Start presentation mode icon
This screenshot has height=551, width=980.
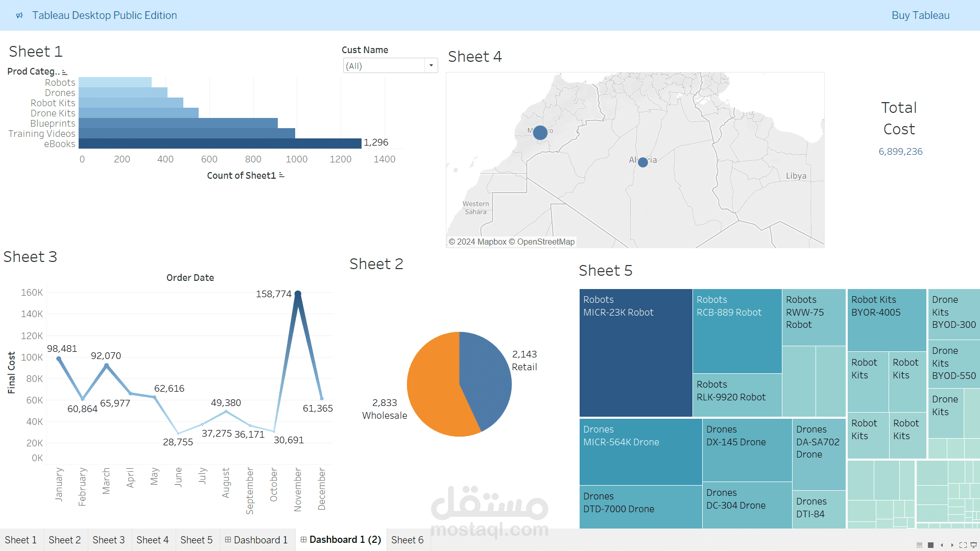coord(973,545)
